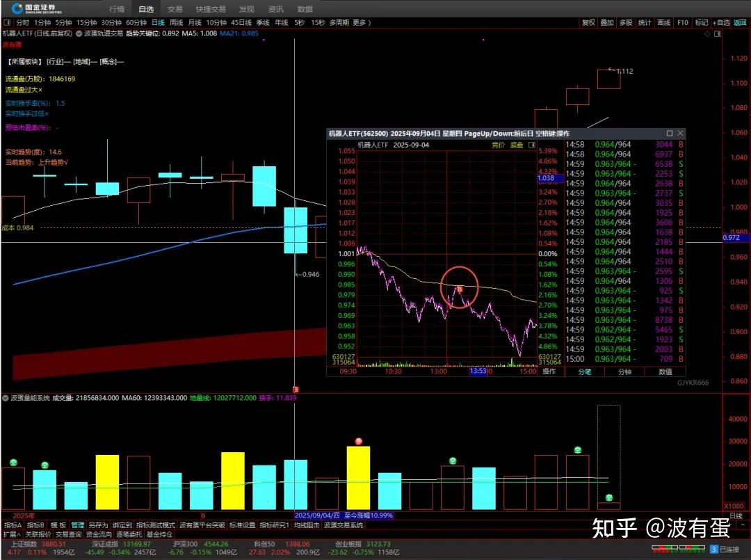This screenshot has width=751, height=560.
Task: Select the 45日线 period
Action: pos(241,22)
